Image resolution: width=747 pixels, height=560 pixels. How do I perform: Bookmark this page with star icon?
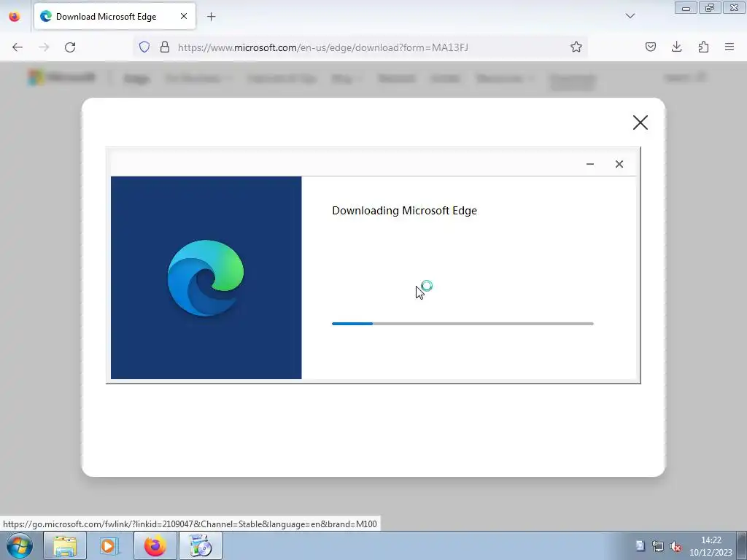coord(576,47)
